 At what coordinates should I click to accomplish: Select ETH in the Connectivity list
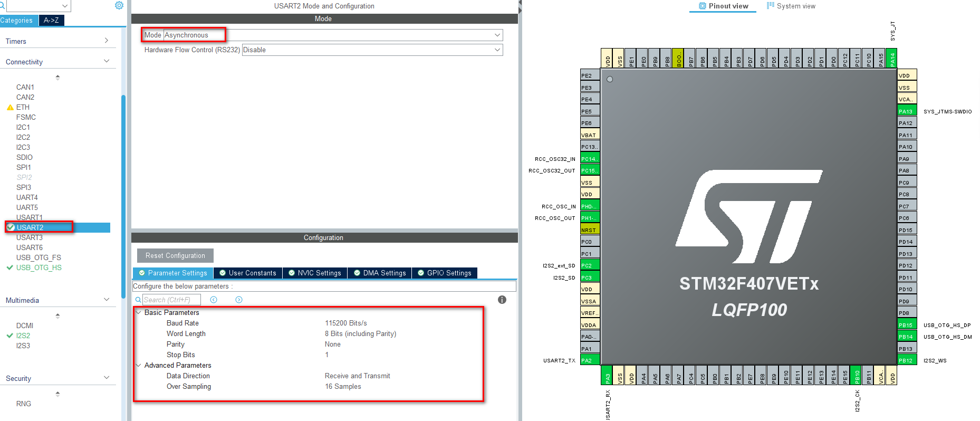pos(23,107)
